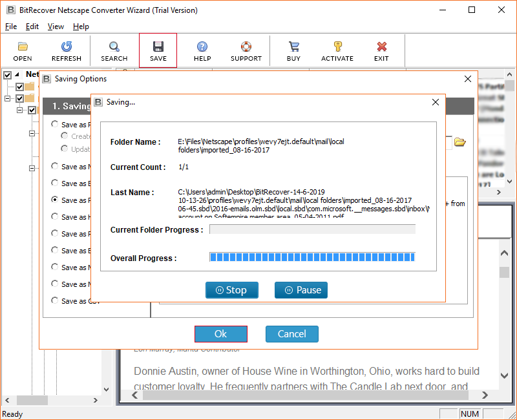Collapse the root Net tree node triangle
The width and height of the screenshot is (517, 420).
17,74
